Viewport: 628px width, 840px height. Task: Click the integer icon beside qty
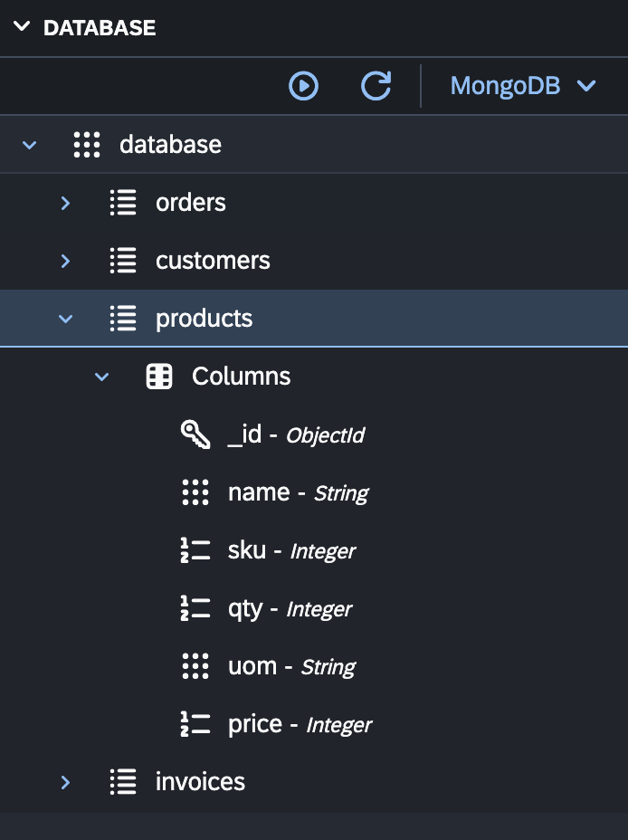195,608
